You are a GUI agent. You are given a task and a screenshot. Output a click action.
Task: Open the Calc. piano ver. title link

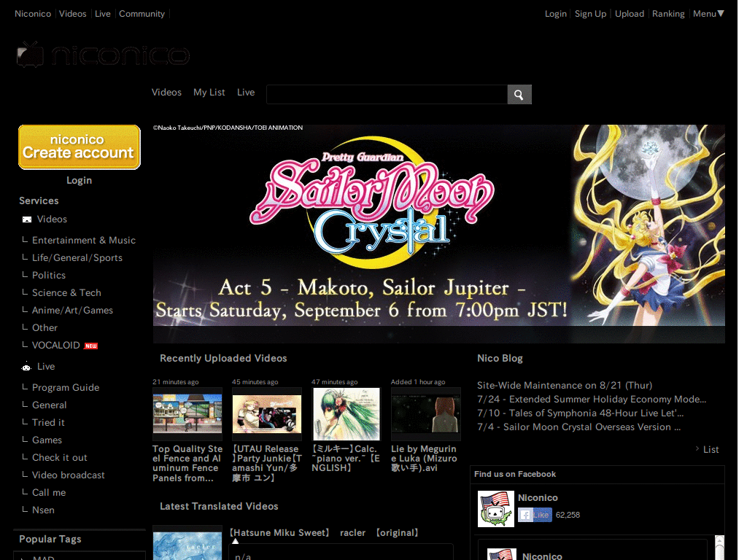pos(346,459)
